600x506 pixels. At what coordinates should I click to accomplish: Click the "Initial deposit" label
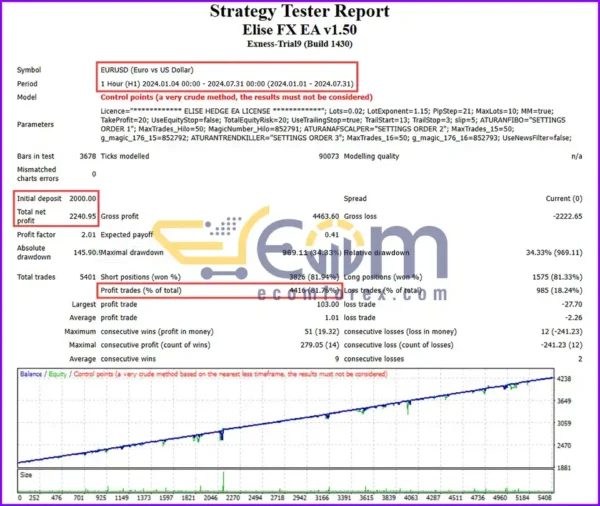click(39, 199)
